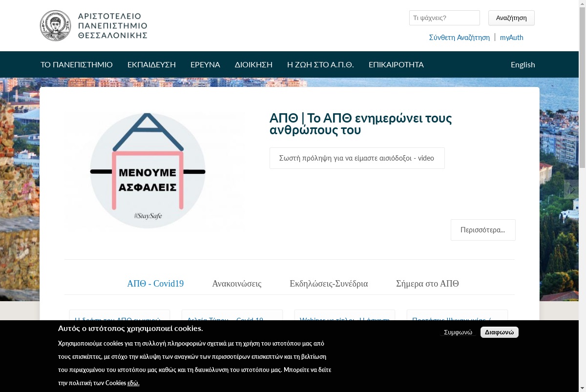Viewport: 586px width, 392px height.
Task: Open the 'ΑΠΘ | Το ΑΠΘ ενημερώνει' headline
Action: (361, 124)
